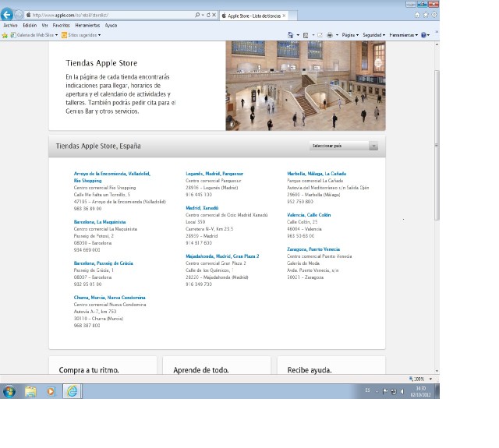Open the Seguridad dropdown menu
Viewport: 499px width, 448px height.
pyautogui.click(x=374, y=35)
